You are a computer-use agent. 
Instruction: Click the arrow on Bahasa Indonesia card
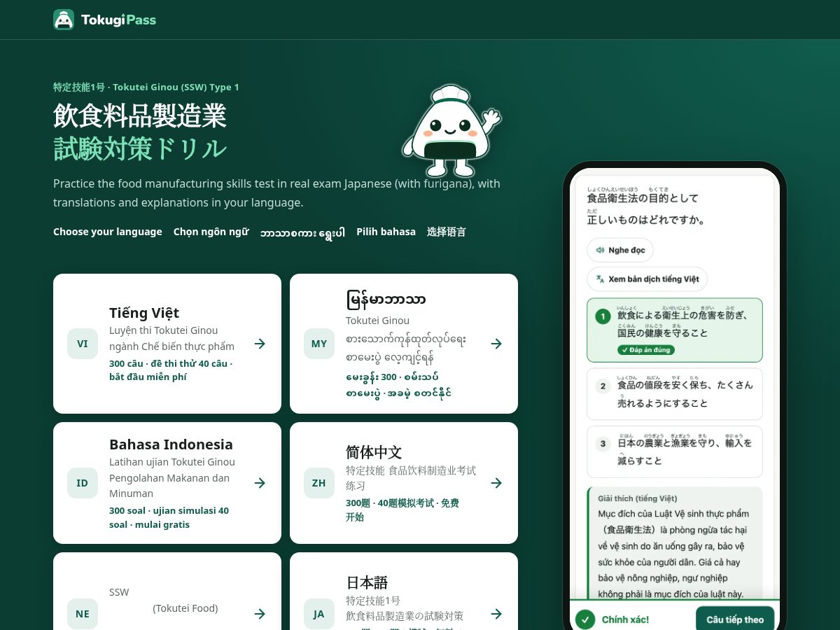[x=260, y=483]
